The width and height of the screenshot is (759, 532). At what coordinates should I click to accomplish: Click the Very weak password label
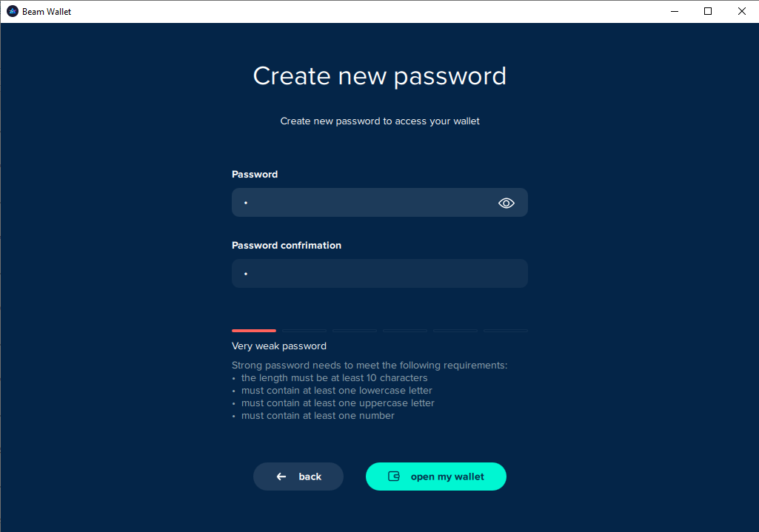tap(279, 346)
